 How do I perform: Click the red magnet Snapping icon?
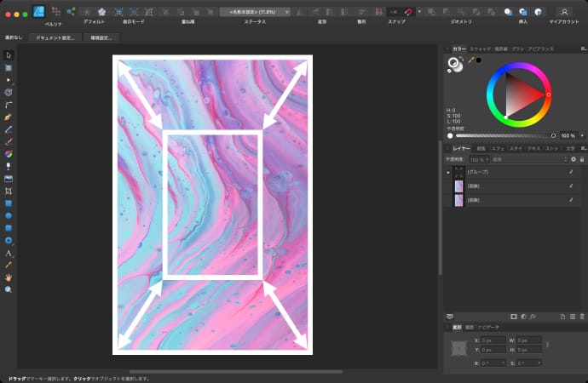410,12
